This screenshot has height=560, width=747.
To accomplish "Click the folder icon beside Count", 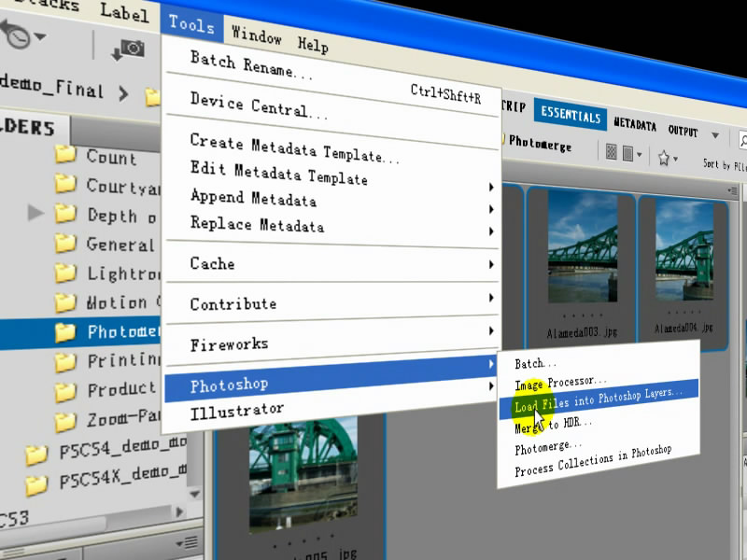I will coord(65,154).
